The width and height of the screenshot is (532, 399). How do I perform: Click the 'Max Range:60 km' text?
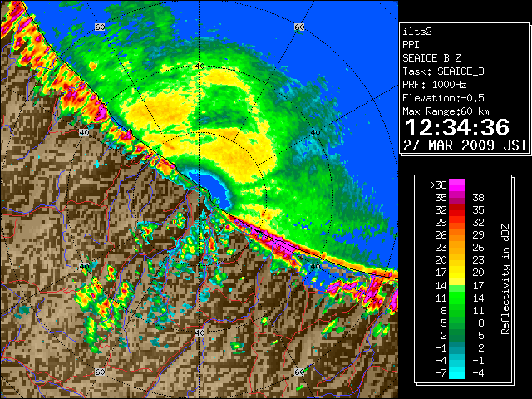click(446, 111)
